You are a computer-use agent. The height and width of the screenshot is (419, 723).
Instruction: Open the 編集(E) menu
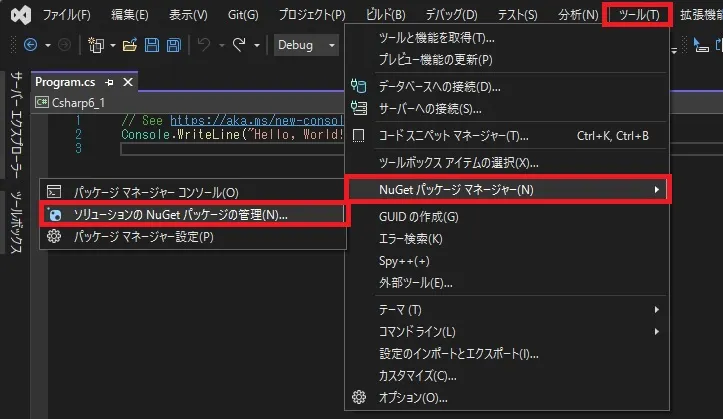pos(130,15)
